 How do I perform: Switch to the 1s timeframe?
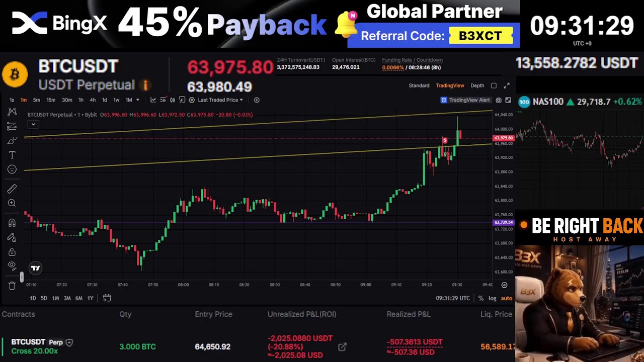click(12, 100)
